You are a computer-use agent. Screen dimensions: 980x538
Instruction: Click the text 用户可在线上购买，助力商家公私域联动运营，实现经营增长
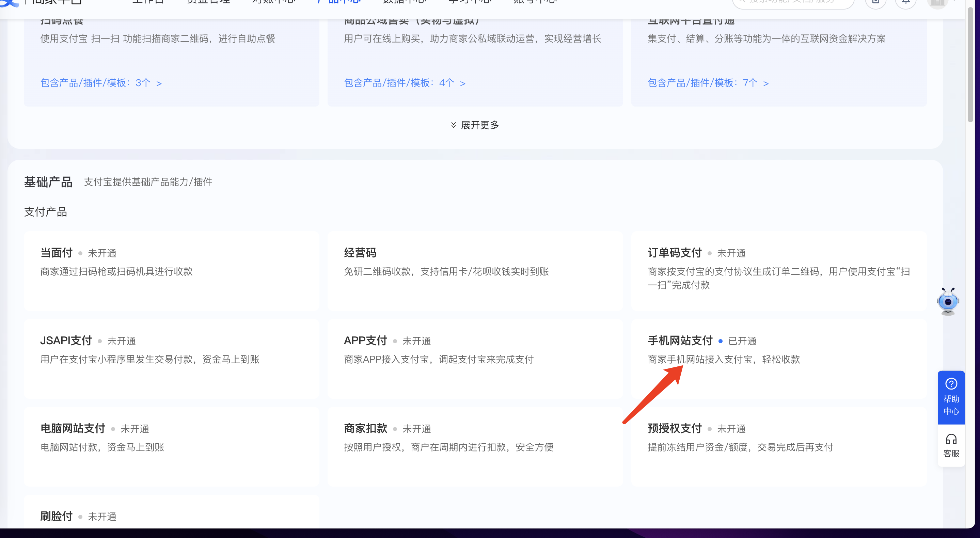pos(473,38)
